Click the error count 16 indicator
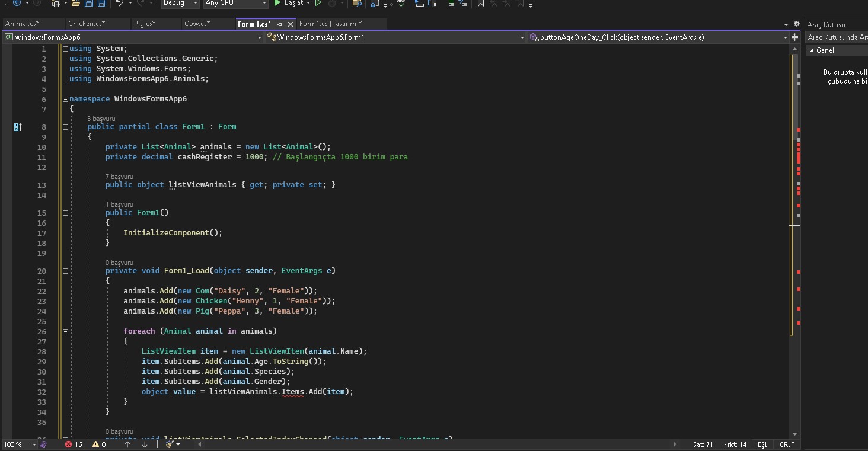This screenshot has width=868, height=451. point(74,444)
